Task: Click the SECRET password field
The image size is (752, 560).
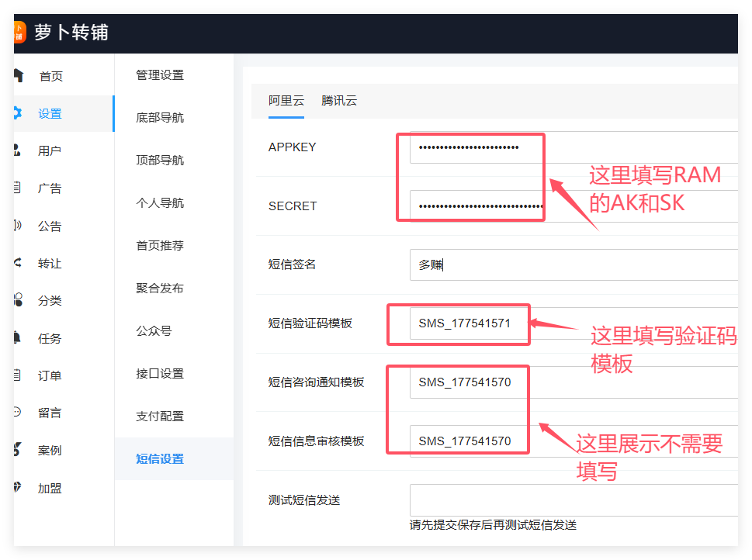Action: click(x=574, y=206)
